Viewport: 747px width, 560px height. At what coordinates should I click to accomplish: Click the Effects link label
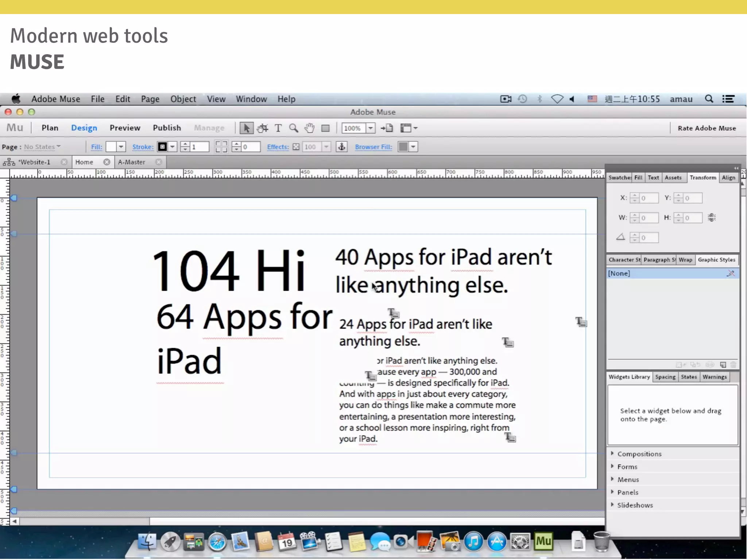point(278,147)
